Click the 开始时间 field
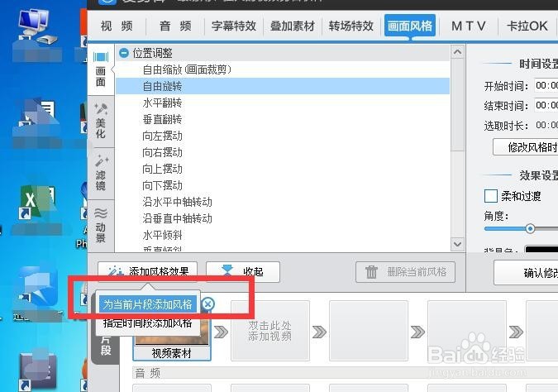The height and width of the screenshot is (392, 558). pos(546,85)
